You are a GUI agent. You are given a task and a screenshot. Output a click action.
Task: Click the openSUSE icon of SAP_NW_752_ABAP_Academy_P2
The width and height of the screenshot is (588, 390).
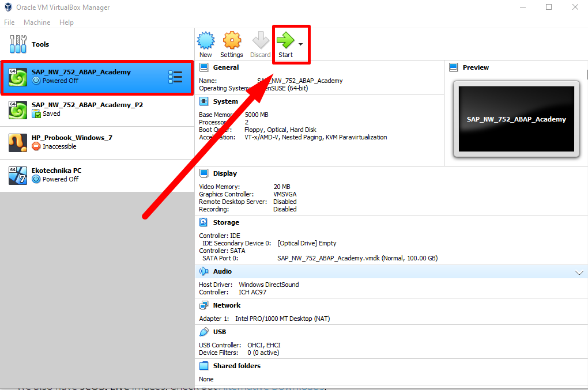18,110
